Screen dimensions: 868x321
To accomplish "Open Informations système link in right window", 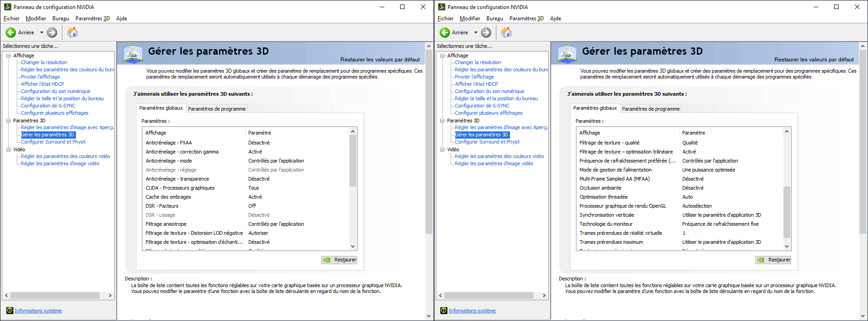I will [x=472, y=311].
